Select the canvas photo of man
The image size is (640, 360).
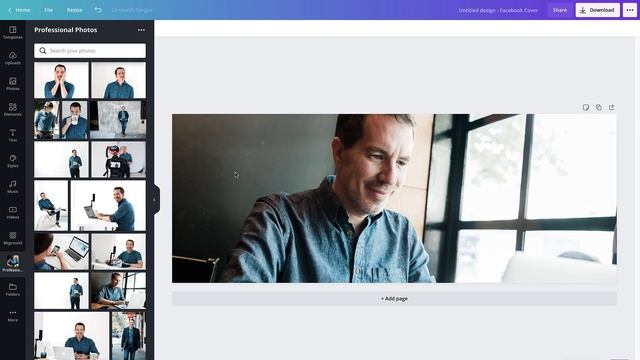click(x=394, y=198)
